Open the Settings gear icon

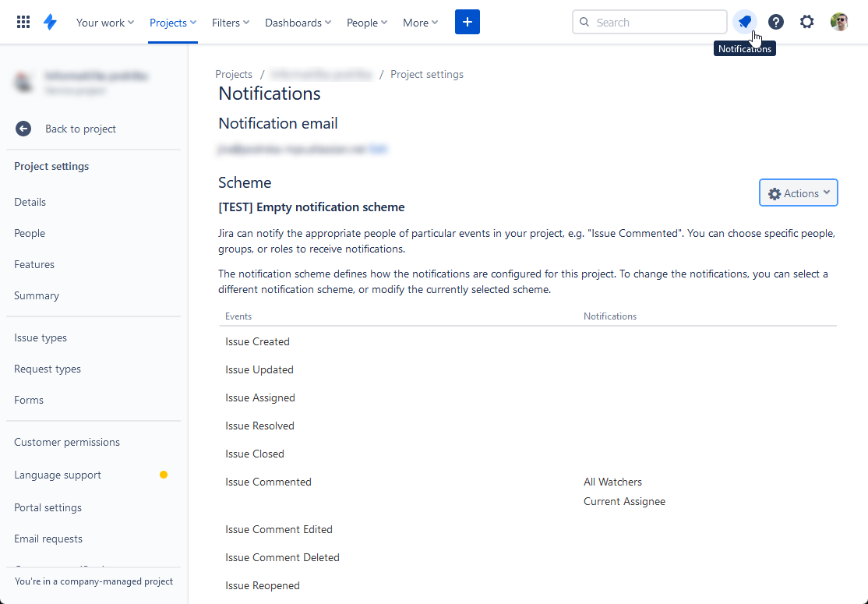coord(807,22)
